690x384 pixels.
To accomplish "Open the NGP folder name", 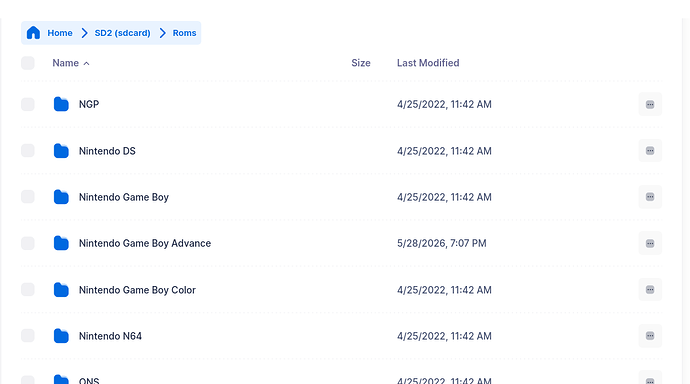I will coord(89,104).
